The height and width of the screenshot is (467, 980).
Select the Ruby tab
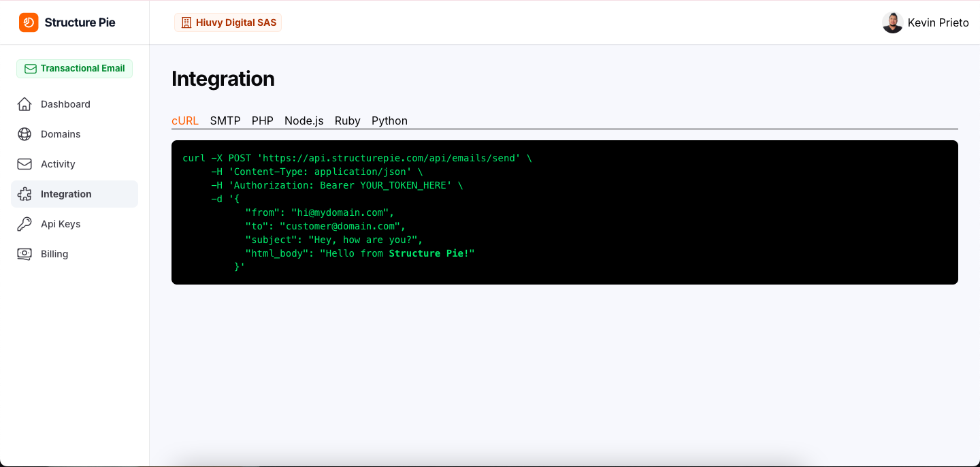[348, 120]
